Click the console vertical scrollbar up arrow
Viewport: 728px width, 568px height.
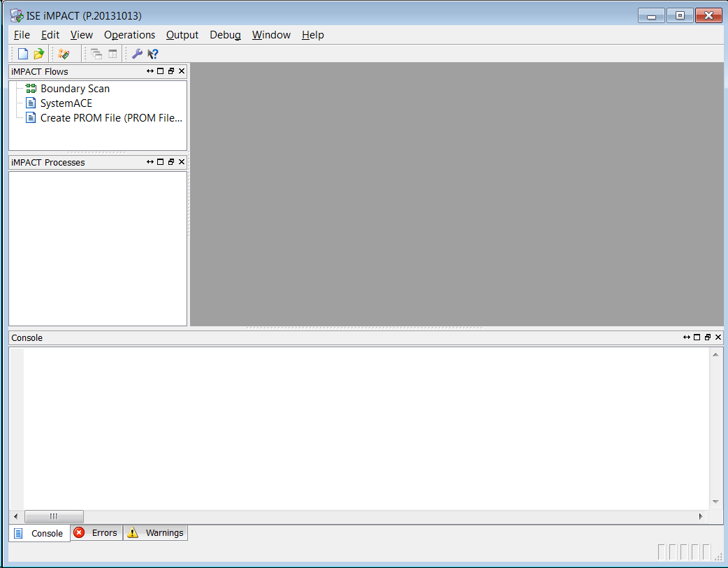point(715,355)
